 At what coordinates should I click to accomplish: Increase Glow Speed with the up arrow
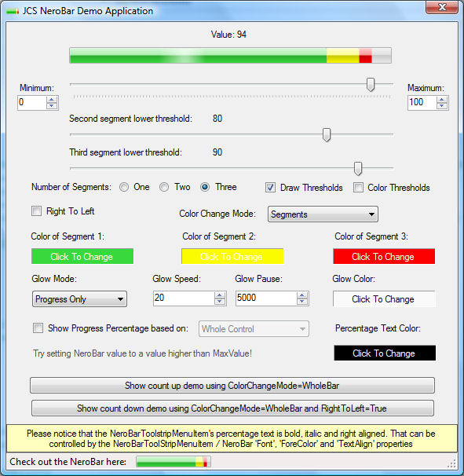point(220,295)
